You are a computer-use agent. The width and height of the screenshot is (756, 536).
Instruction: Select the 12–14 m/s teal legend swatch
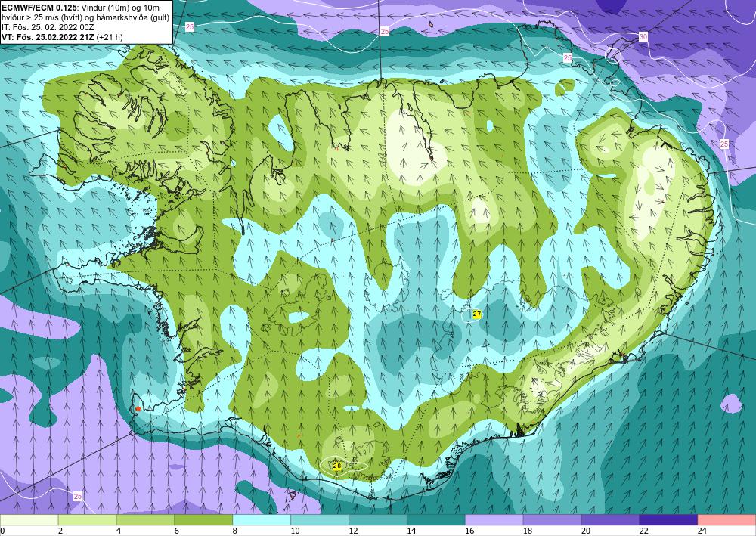click(378, 520)
